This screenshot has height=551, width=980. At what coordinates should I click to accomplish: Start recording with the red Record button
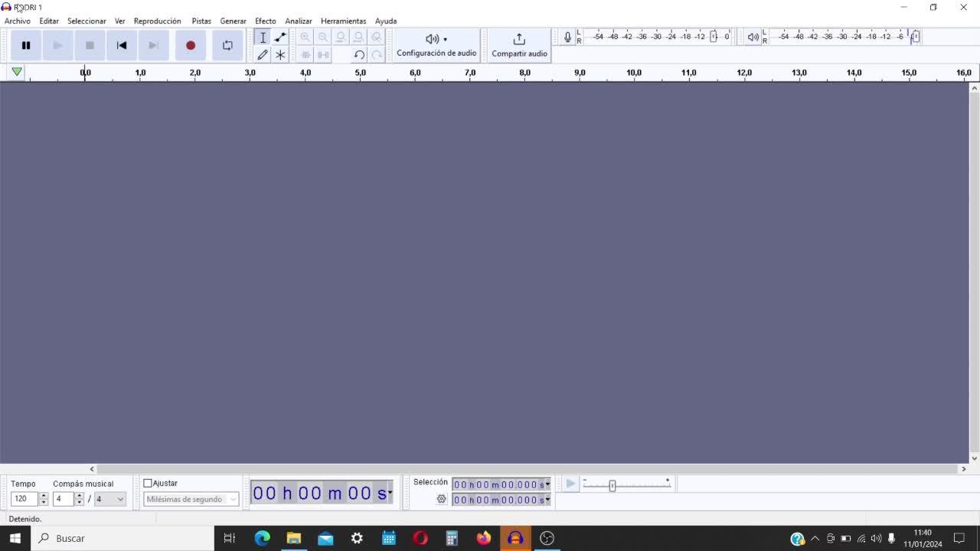point(191,45)
